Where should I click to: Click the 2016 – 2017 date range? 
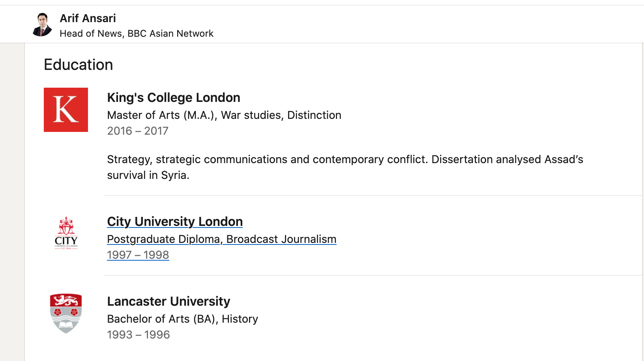[x=138, y=131]
